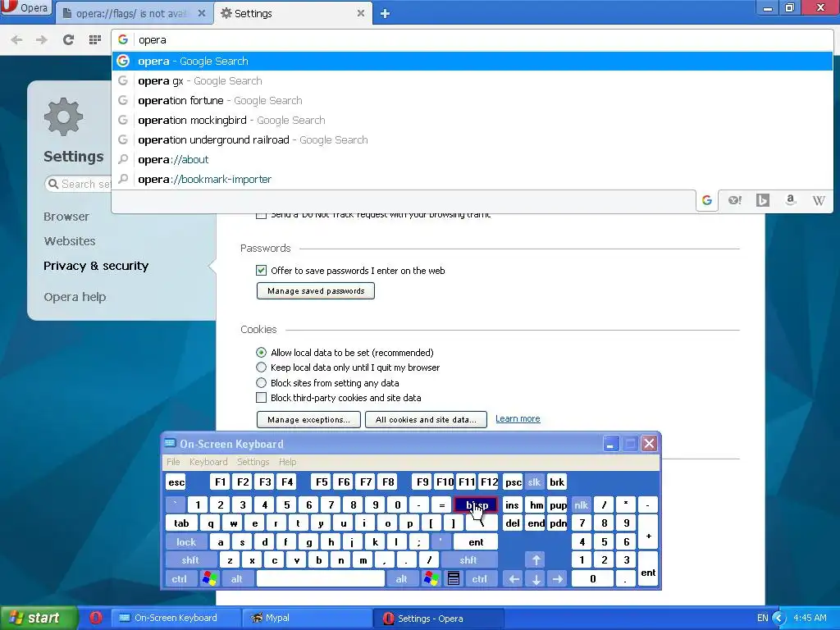
Task: Click Manage saved passwords button
Action: point(316,291)
